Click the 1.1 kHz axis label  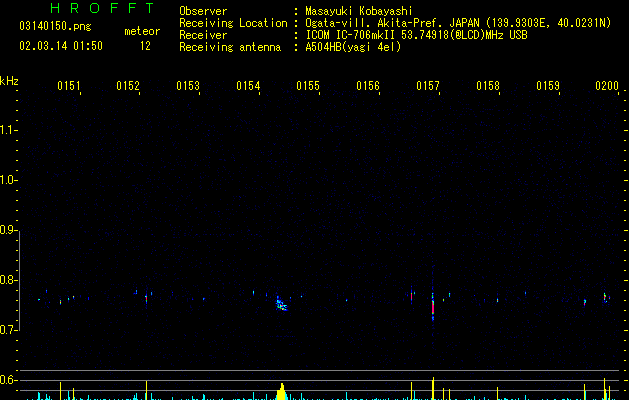click(8, 130)
